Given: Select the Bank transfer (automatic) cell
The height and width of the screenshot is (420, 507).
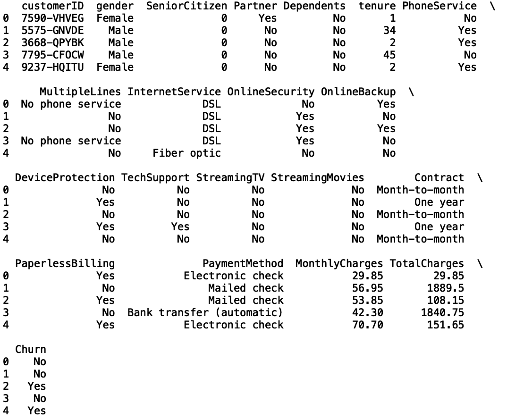Looking at the screenshot, I should 205,312.
